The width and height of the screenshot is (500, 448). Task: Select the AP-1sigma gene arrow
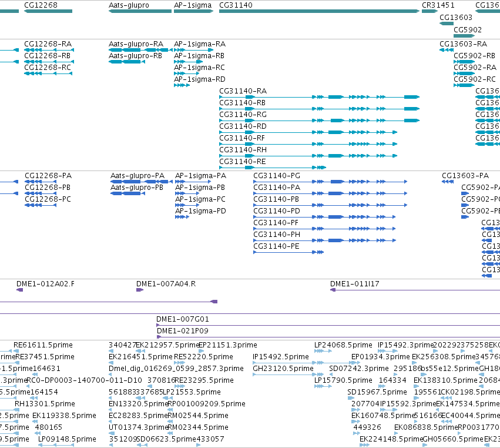pyautogui.click(x=193, y=11)
